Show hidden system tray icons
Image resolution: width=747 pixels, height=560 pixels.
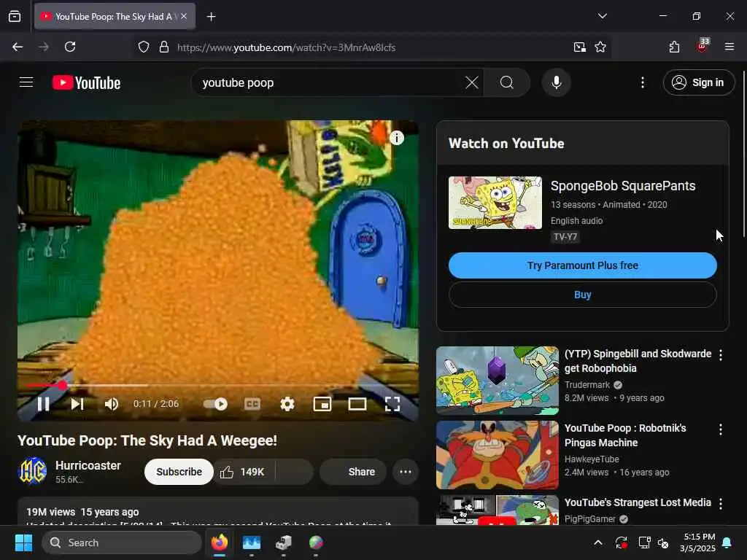(598, 542)
